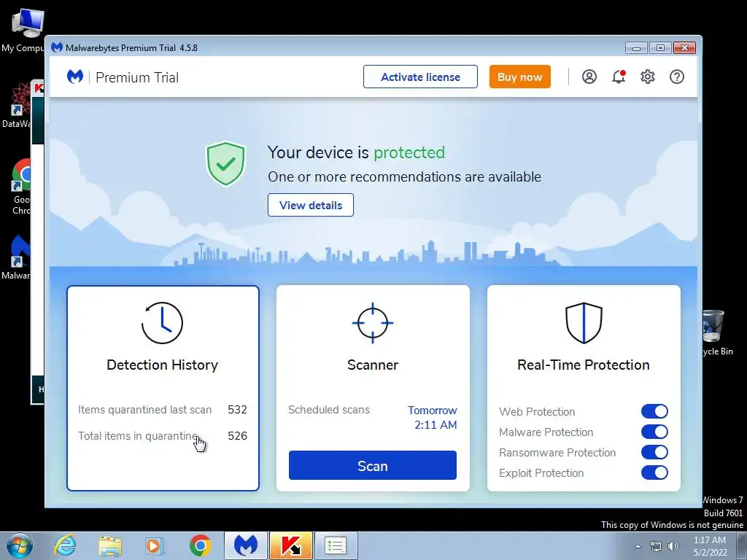Switch to Kaspersky taskbar icon
Screen dimensions: 747x560
[x=291, y=545]
